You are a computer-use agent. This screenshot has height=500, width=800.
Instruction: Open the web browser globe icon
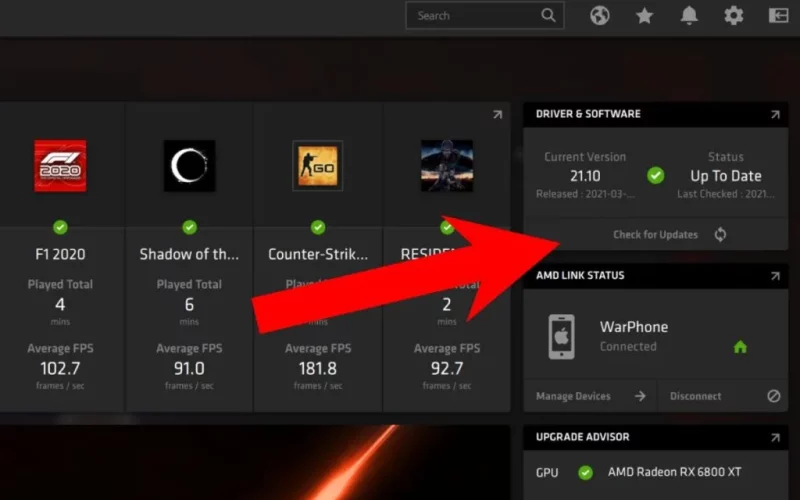click(x=600, y=16)
